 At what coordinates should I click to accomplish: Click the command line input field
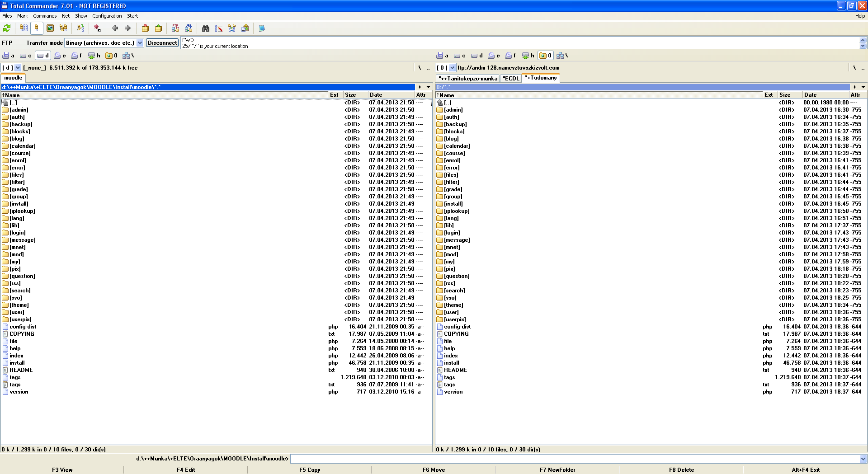(574, 459)
